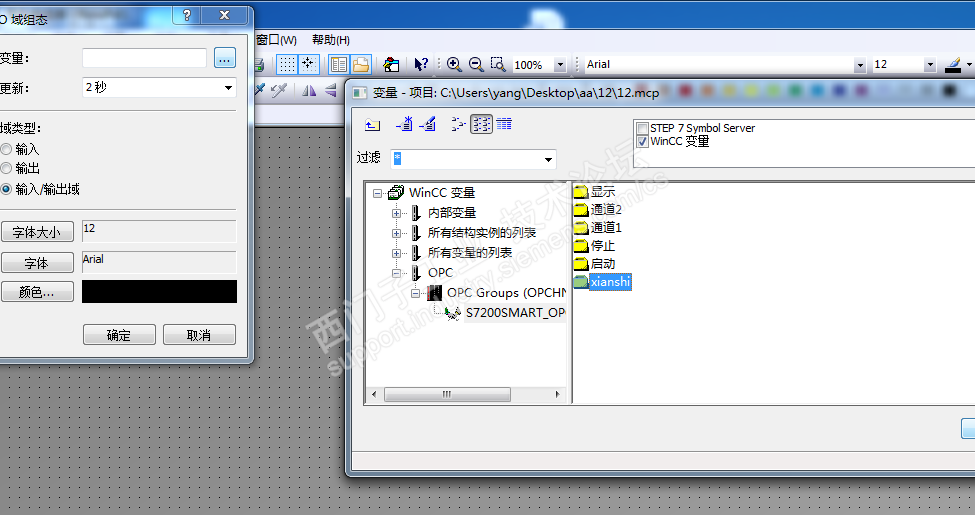Click the edit tag icon

click(427, 124)
